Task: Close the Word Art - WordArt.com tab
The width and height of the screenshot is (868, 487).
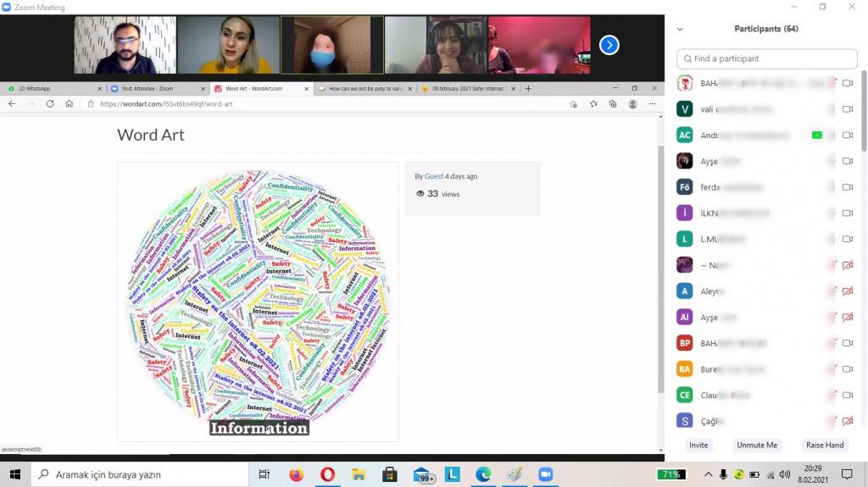Action: [x=307, y=89]
